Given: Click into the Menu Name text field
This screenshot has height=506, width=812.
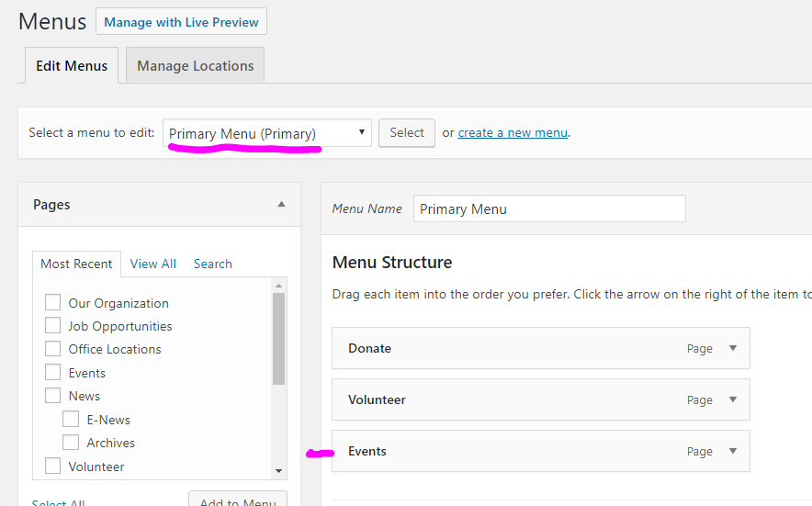Looking at the screenshot, I should pyautogui.click(x=548, y=208).
